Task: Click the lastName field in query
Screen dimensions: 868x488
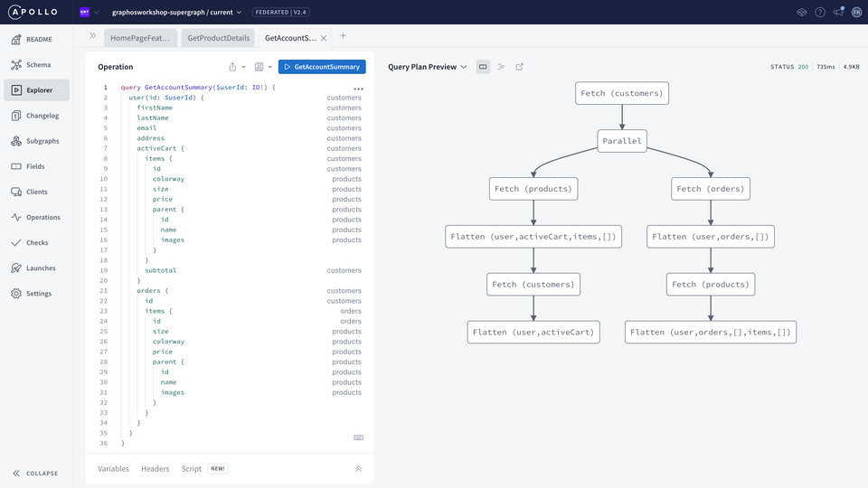Action: coord(153,117)
